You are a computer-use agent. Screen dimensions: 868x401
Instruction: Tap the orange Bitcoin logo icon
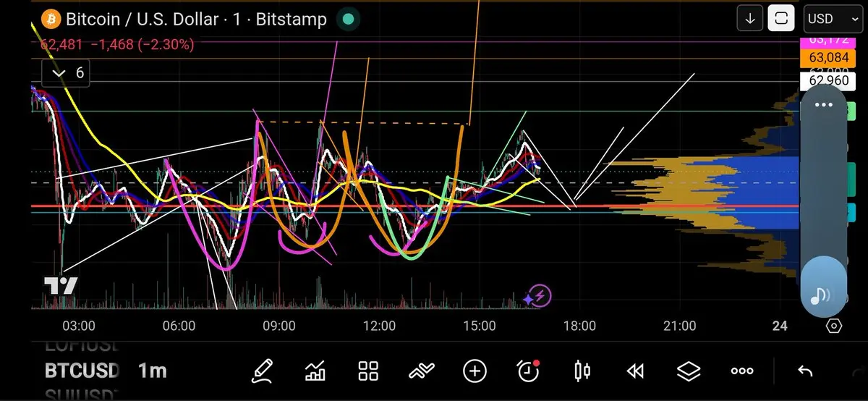coord(51,19)
